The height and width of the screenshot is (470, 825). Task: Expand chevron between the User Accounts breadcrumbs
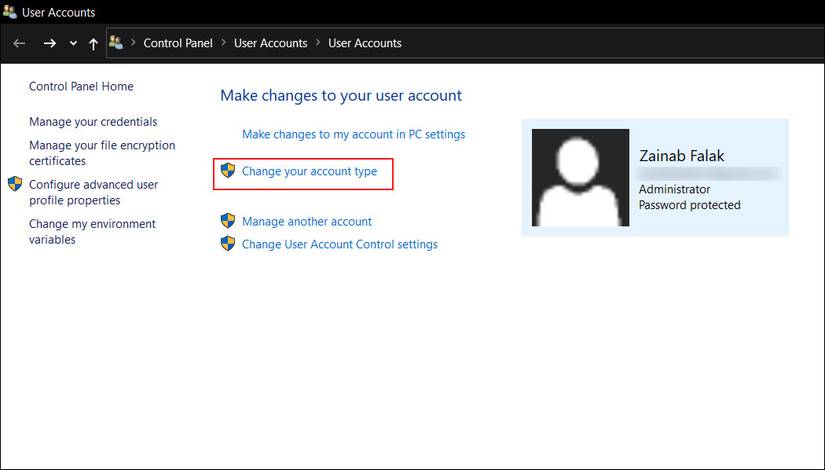coord(317,44)
